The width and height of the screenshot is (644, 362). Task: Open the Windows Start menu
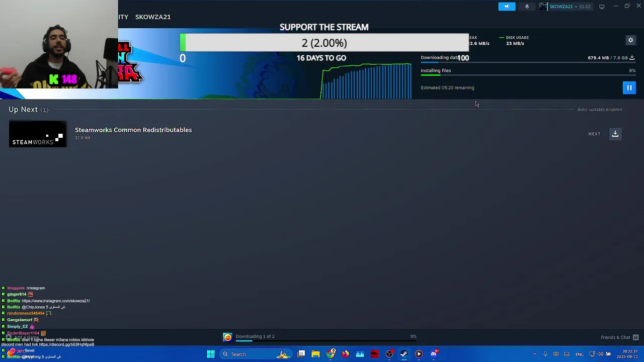(211, 354)
